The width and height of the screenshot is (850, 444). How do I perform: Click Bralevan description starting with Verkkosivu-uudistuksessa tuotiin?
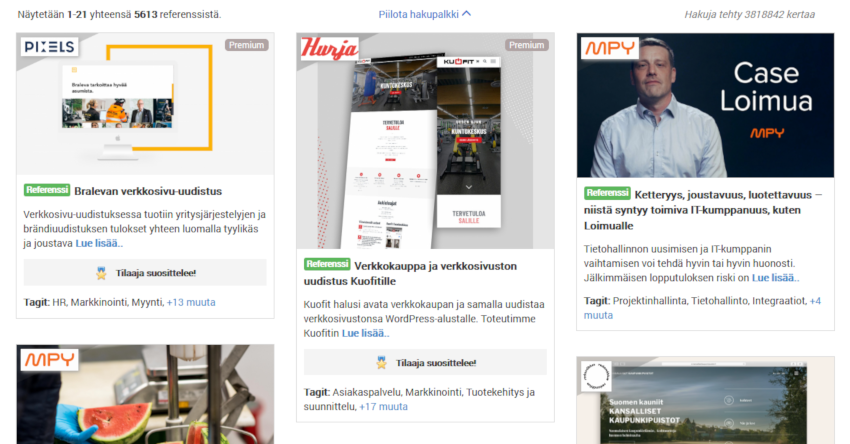click(144, 229)
